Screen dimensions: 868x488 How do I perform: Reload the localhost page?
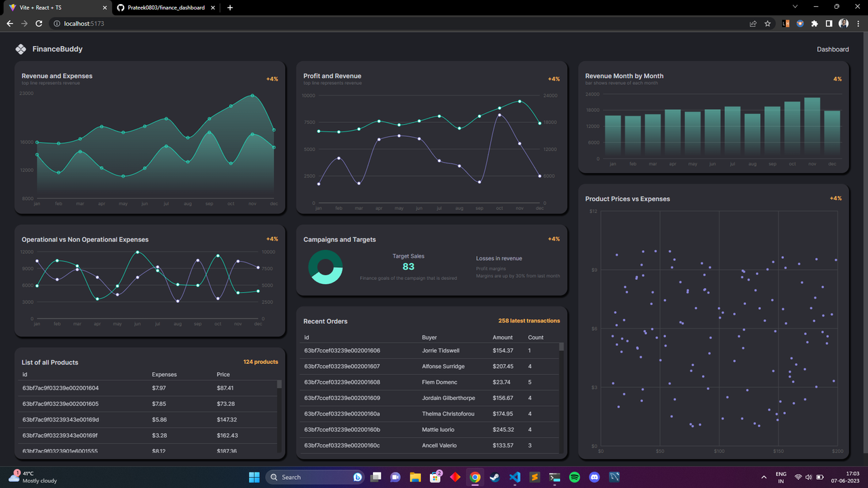pos(39,24)
